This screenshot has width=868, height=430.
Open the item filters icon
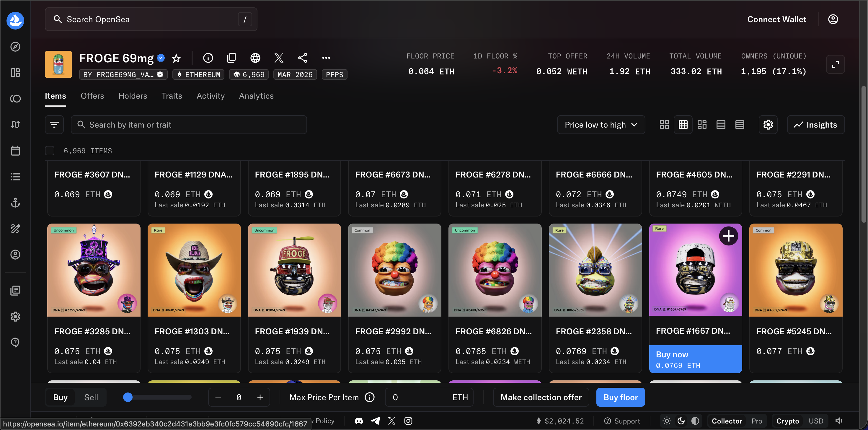tap(54, 125)
